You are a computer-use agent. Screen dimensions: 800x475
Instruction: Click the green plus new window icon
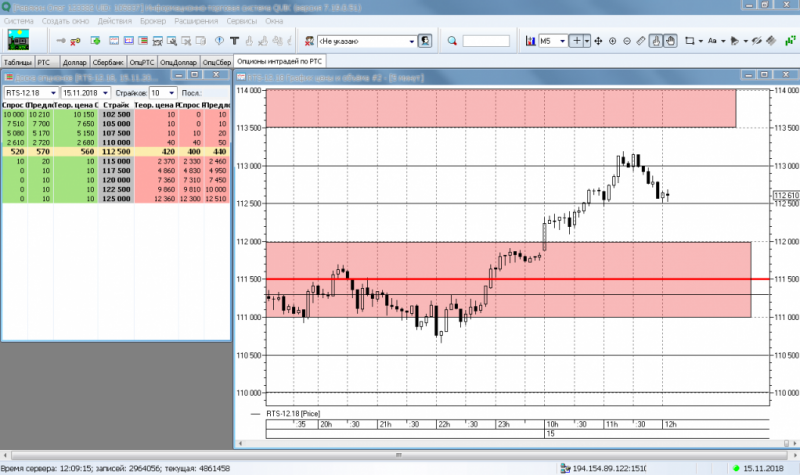pos(95,41)
